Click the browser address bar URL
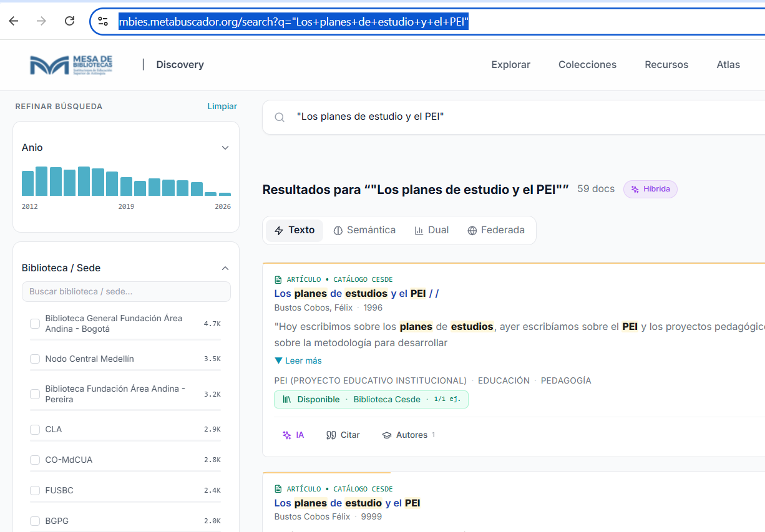Viewport: 765px width, 532px height. coord(293,22)
